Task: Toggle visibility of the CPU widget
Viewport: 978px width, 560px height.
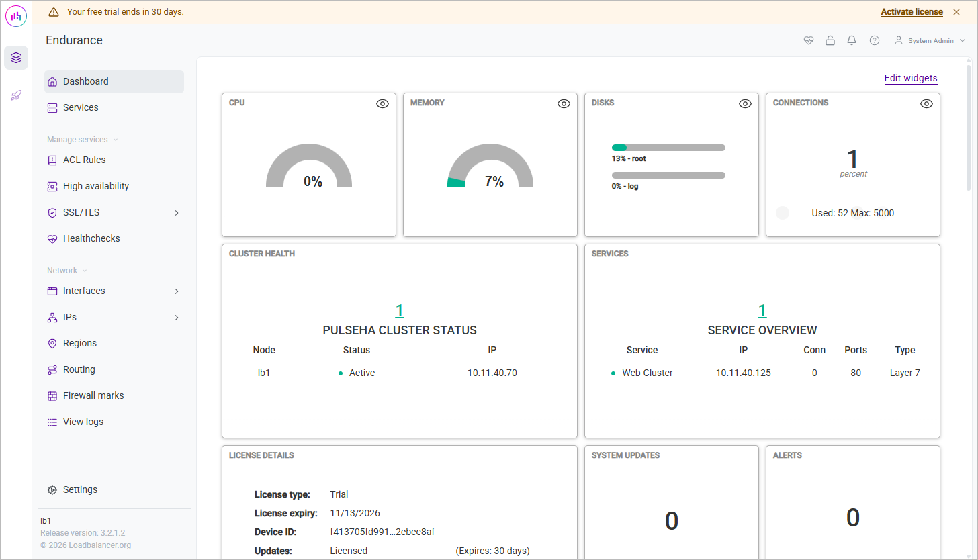Action: (x=382, y=103)
